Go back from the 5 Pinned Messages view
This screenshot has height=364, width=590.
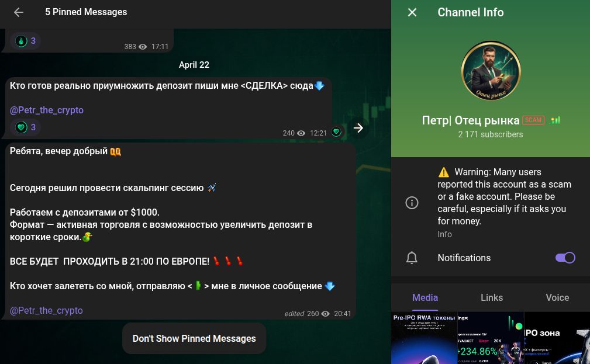point(19,12)
